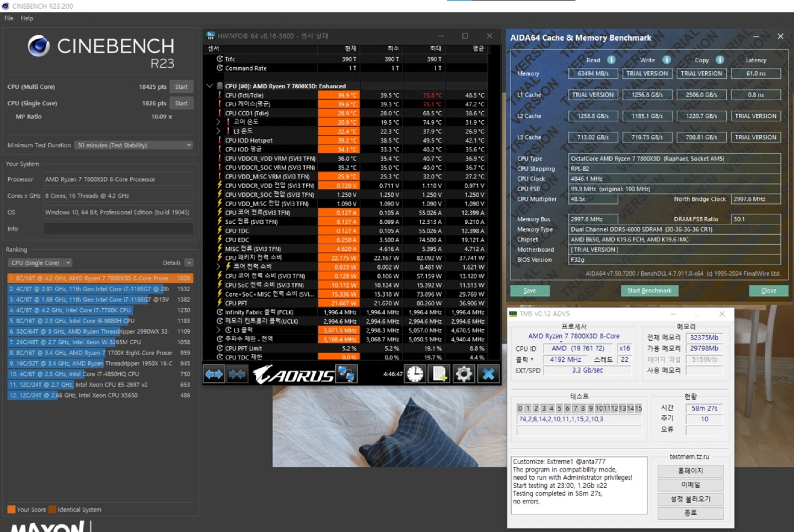
Task: Click info icon next to AIDA64 Read
Action: (x=611, y=60)
